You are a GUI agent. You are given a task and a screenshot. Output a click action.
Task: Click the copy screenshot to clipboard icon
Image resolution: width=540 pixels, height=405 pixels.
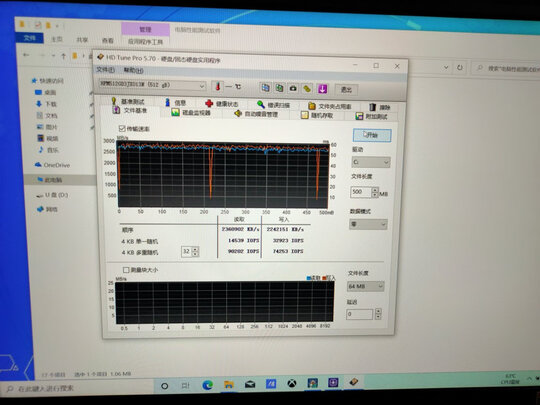click(279, 88)
